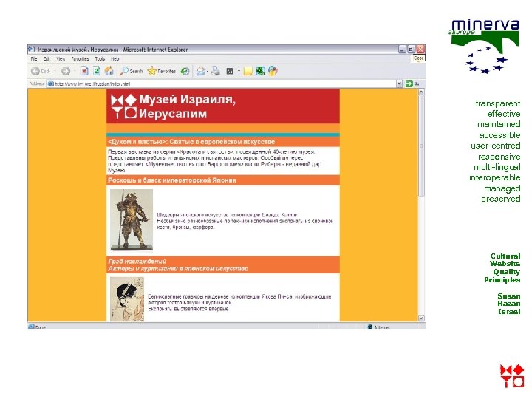The height and width of the screenshot is (399, 532).
Task: Click the word 'accessible' in sidebar
Action: pyautogui.click(x=499, y=135)
